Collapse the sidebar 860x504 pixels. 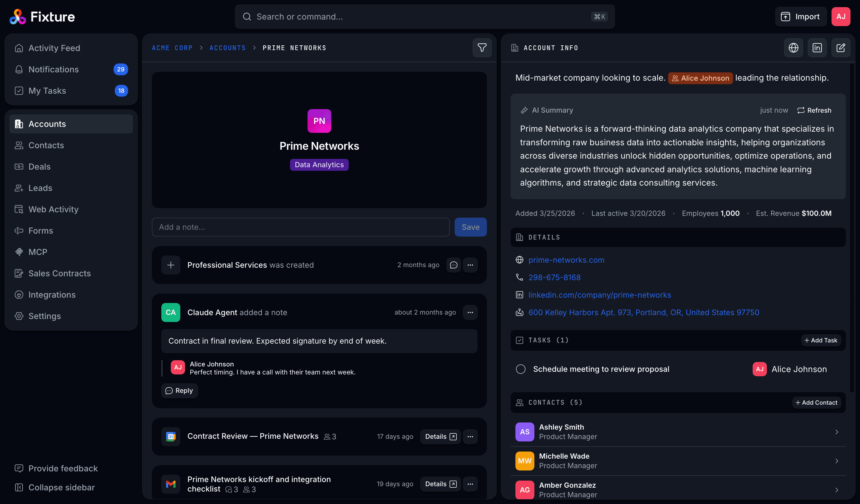pos(54,487)
